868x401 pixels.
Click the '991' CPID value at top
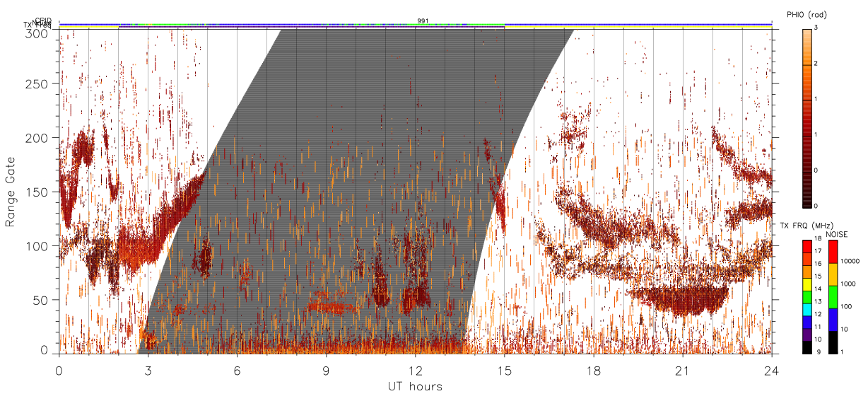tap(423, 21)
